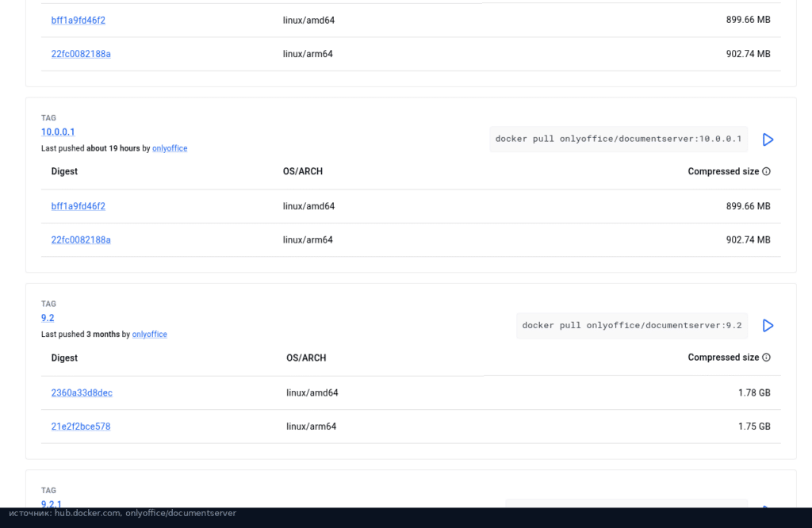Click the Digest column header in 9.2 card
The height and width of the screenshot is (528, 812).
click(64, 358)
